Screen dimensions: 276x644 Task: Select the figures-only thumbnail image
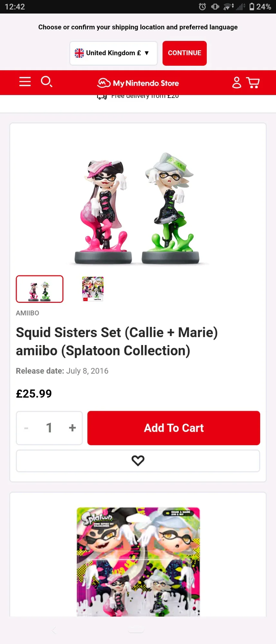(x=40, y=289)
